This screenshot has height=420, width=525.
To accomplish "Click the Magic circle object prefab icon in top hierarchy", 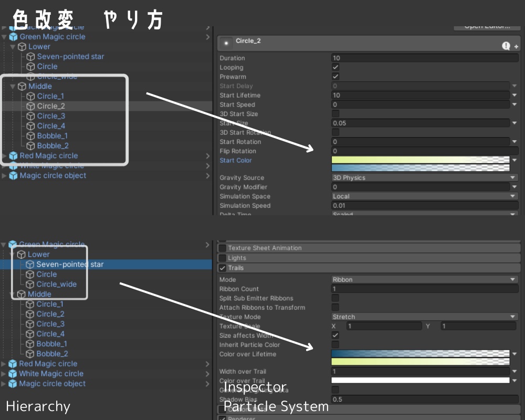I will pos(13,175).
